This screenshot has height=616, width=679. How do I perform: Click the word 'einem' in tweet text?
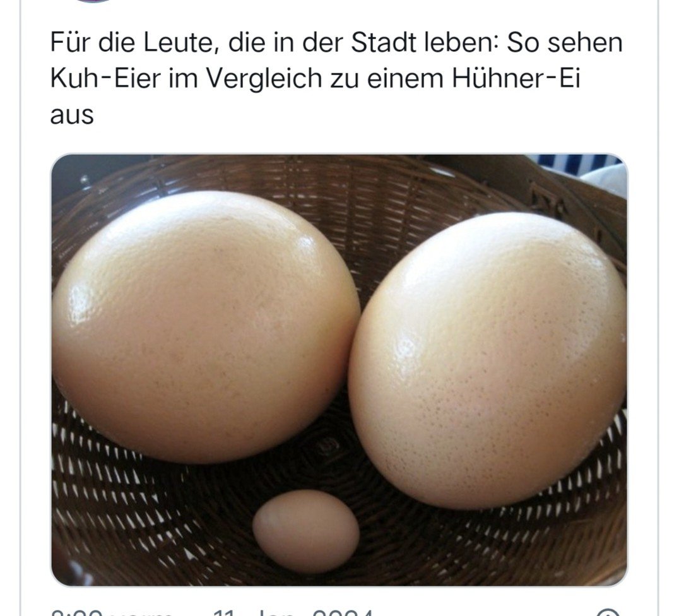pos(406,78)
